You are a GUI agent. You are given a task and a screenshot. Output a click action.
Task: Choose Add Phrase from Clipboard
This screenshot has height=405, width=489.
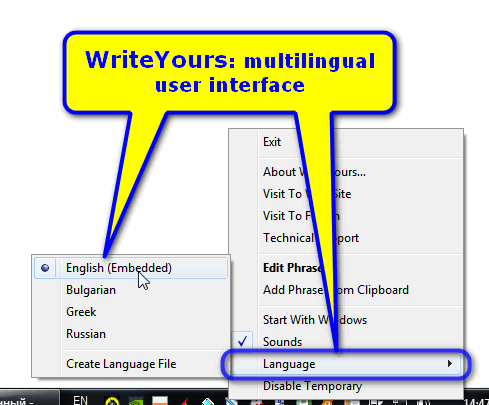pyautogui.click(x=346, y=290)
